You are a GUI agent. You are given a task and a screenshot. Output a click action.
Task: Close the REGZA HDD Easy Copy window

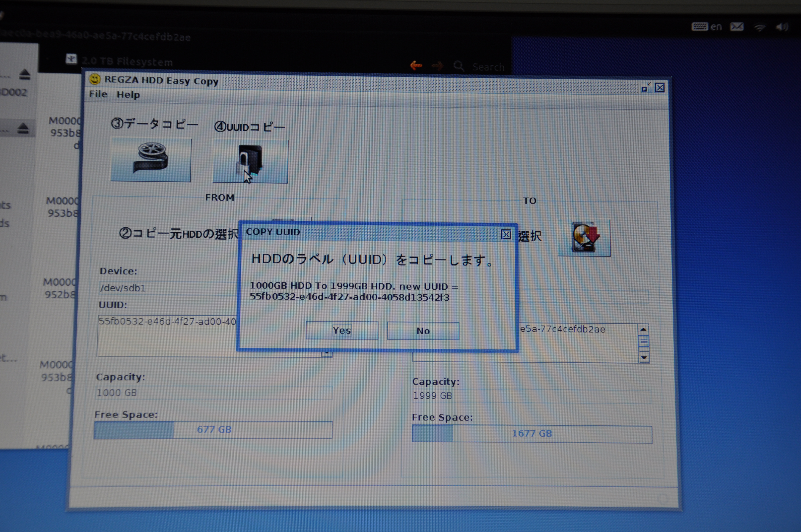tap(660, 88)
